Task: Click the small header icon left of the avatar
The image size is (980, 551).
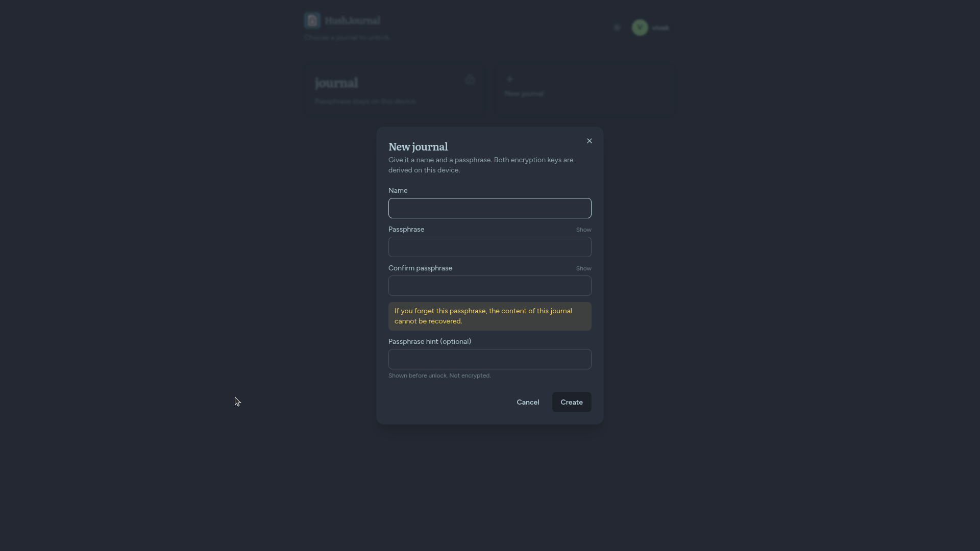Action: [617, 28]
